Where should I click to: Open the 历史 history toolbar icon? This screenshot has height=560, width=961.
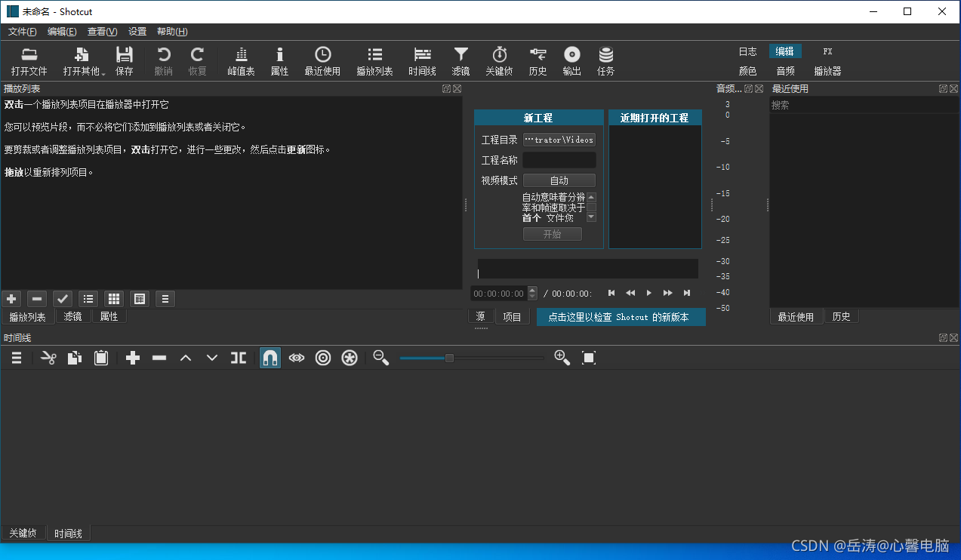(537, 61)
